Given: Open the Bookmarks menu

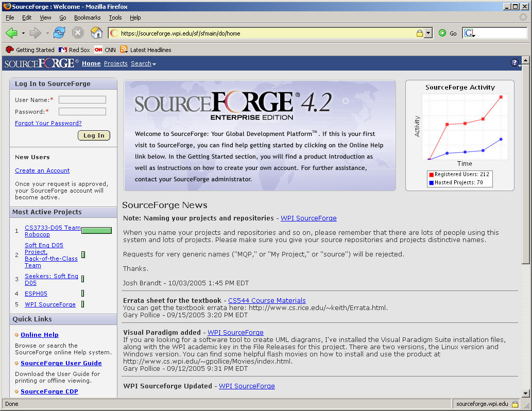Looking at the screenshot, I should click(x=87, y=18).
